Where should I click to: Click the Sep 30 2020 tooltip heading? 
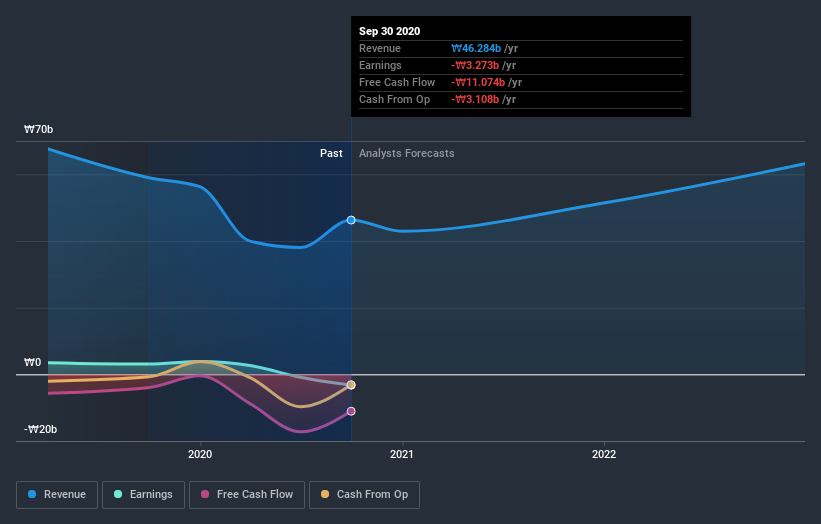[390, 31]
